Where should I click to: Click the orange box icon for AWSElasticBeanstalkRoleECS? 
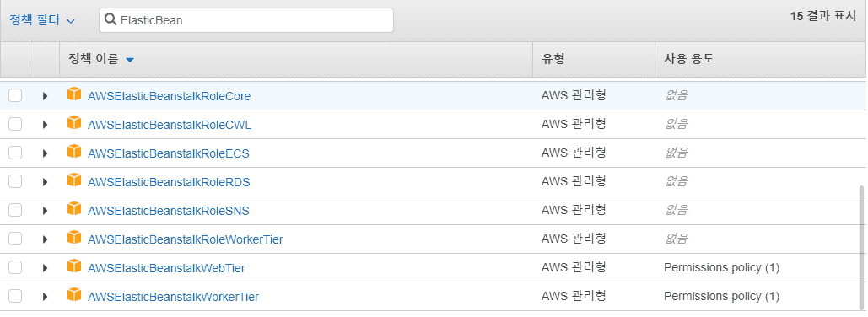(x=74, y=152)
